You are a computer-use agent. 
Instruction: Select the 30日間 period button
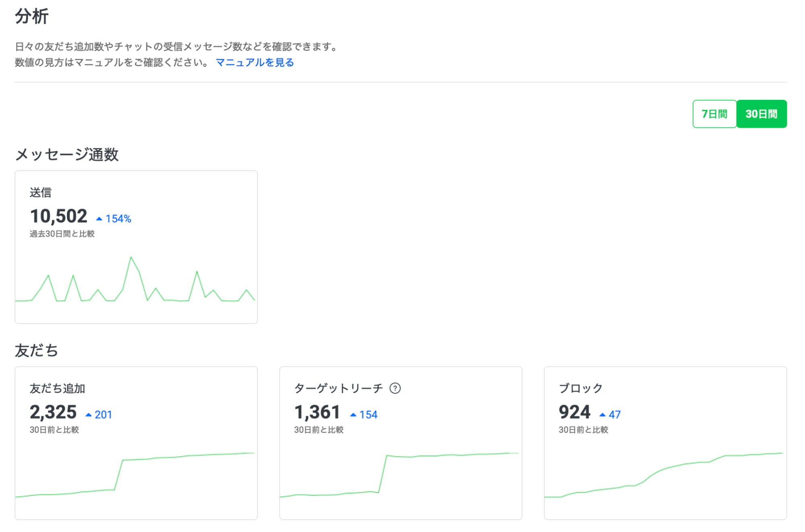pyautogui.click(x=762, y=114)
